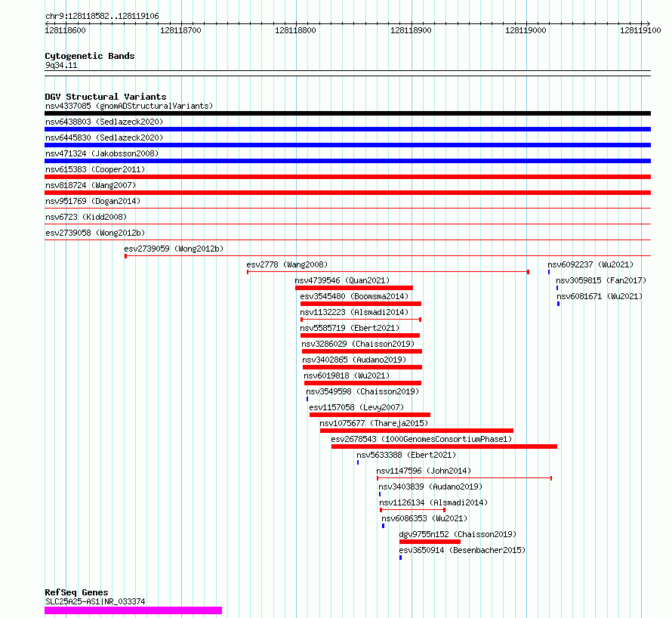Click esv3650914 (Besenbacher2015) label
This screenshot has height=618, width=672.
[x=462, y=550]
